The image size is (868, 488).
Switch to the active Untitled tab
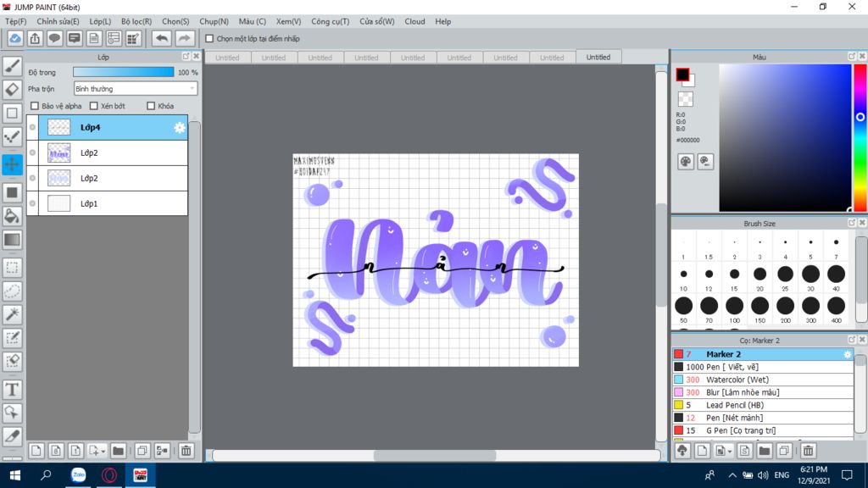click(x=598, y=57)
